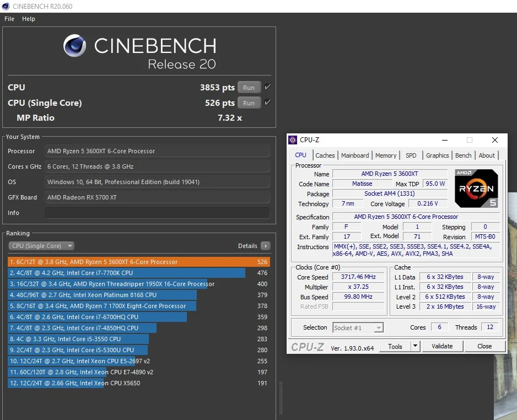Select the Intel Core i7-6700HQ ranking row

[x=139, y=317]
